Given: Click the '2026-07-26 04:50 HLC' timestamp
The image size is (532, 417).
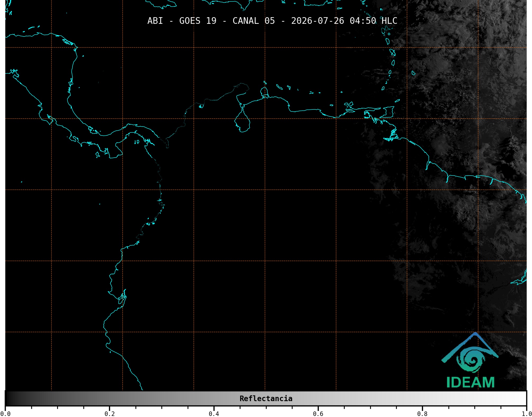Looking at the screenshot, I should [x=344, y=21].
